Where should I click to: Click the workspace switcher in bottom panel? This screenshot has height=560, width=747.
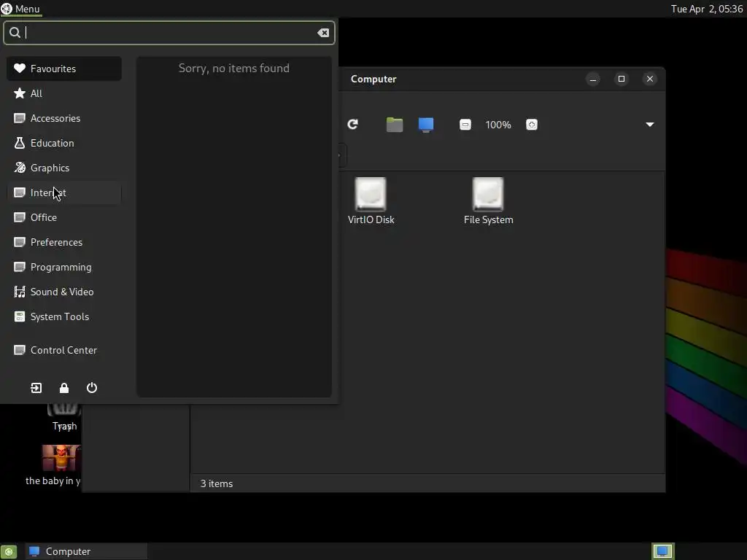pyautogui.click(x=662, y=551)
